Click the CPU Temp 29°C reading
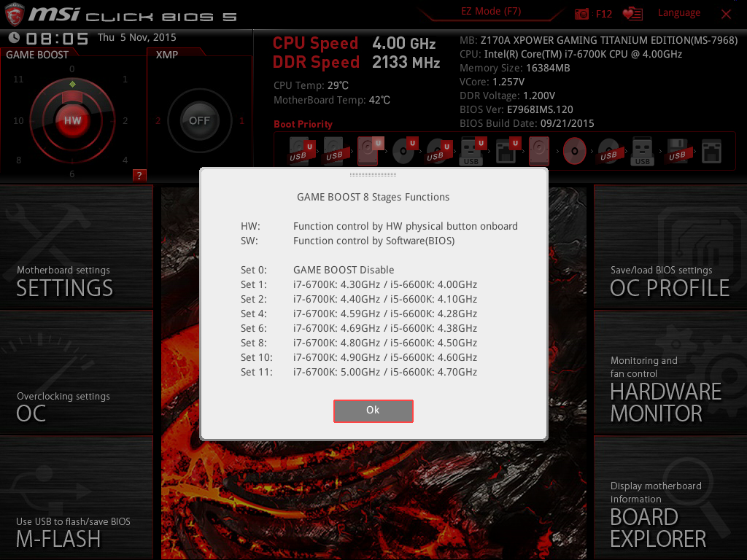The width and height of the screenshot is (747, 560). pos(311,85)
